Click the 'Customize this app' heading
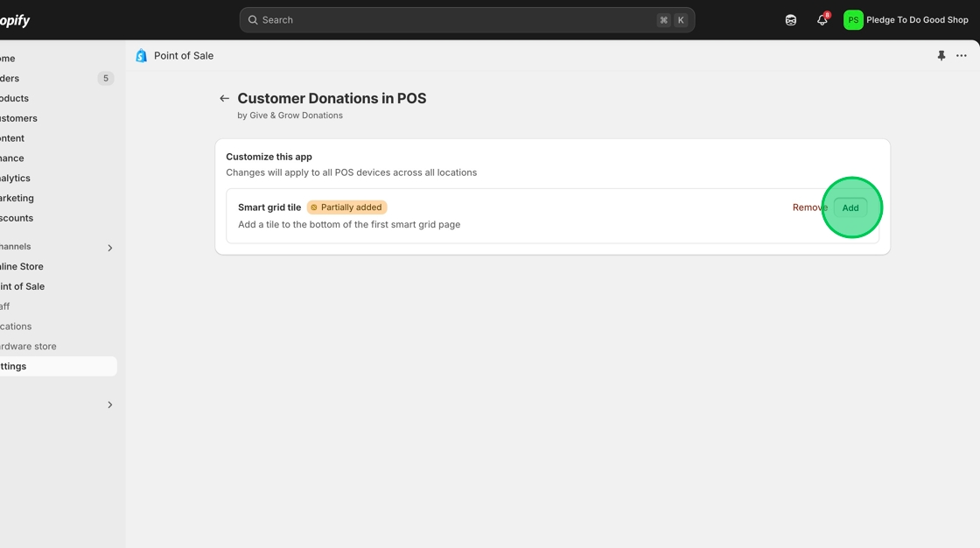The height and width of the screenshot is (548, 980). [x=269, y=157]
